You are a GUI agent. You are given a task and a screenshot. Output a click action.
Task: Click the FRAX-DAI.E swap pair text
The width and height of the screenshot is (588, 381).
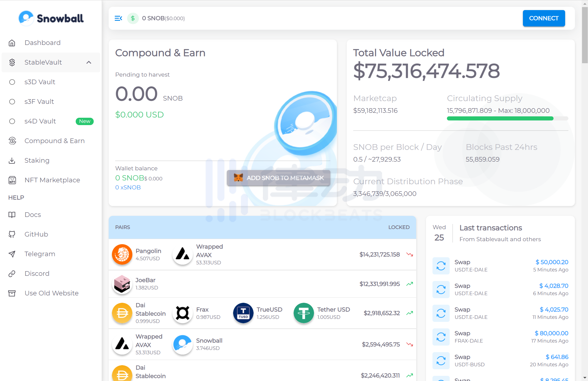point(469,341)
